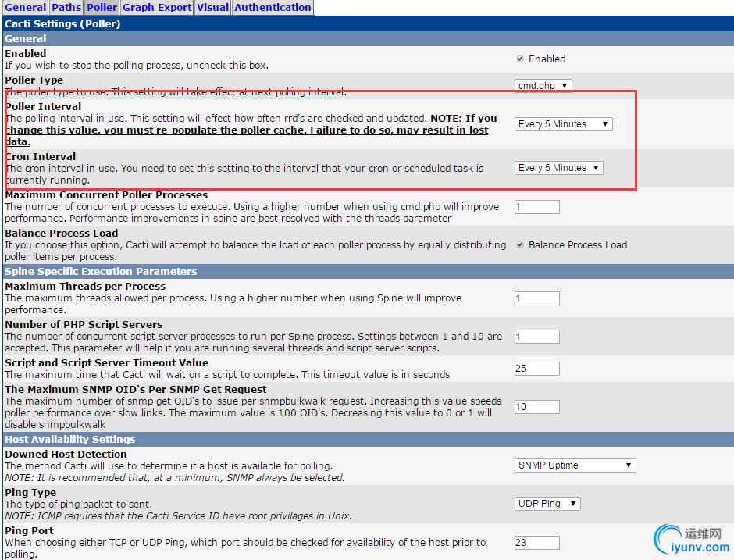Click the 'Poller Type' label
Image resolution: width=734 pixels, height=560 pixels.
(x=34, y=80)
